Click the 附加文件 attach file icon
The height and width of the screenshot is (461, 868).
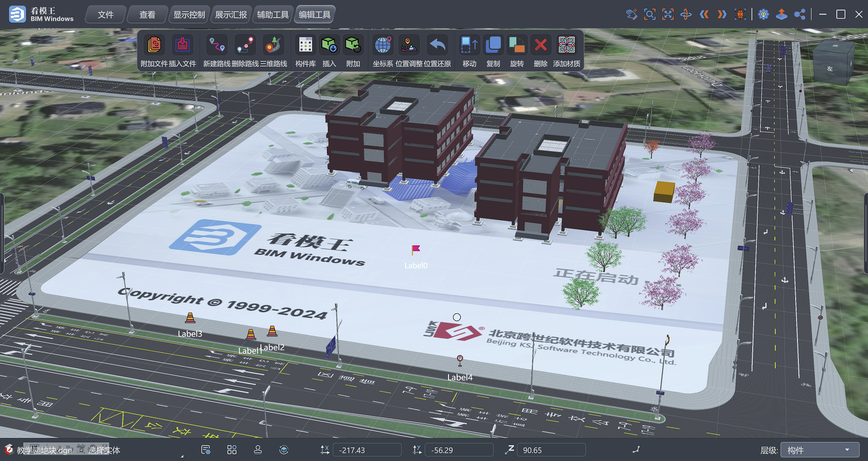point(154,45)
